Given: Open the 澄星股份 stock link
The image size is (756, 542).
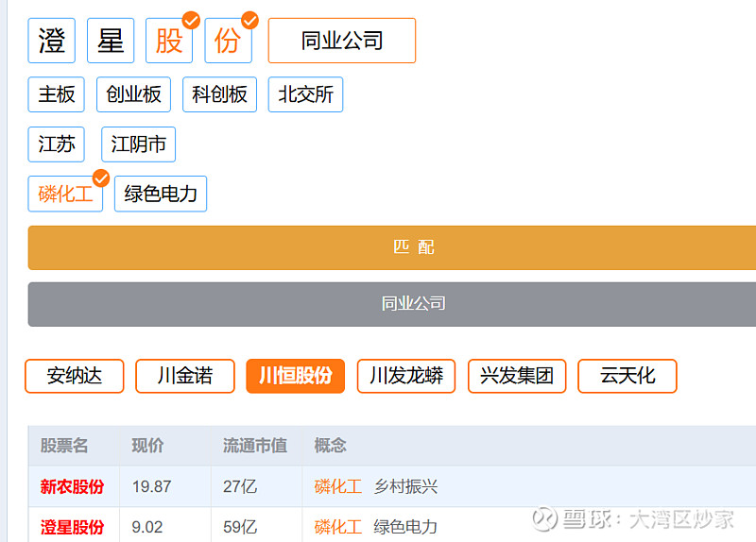Looking at the screenshot, I should [x=73, y=527].
